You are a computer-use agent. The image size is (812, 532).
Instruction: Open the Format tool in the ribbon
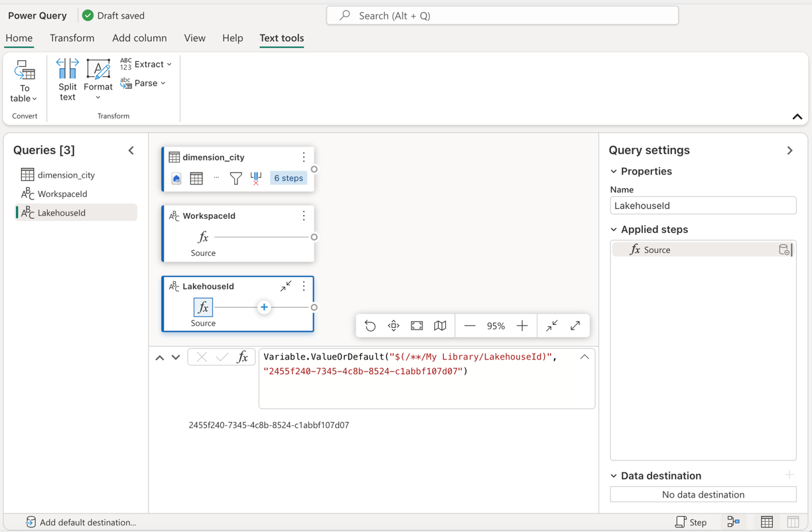tap(98, 80)
